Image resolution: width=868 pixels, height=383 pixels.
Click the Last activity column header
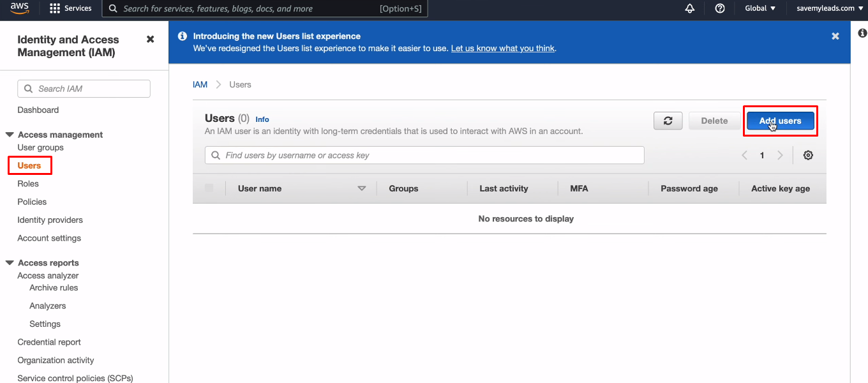pos(504,188)
